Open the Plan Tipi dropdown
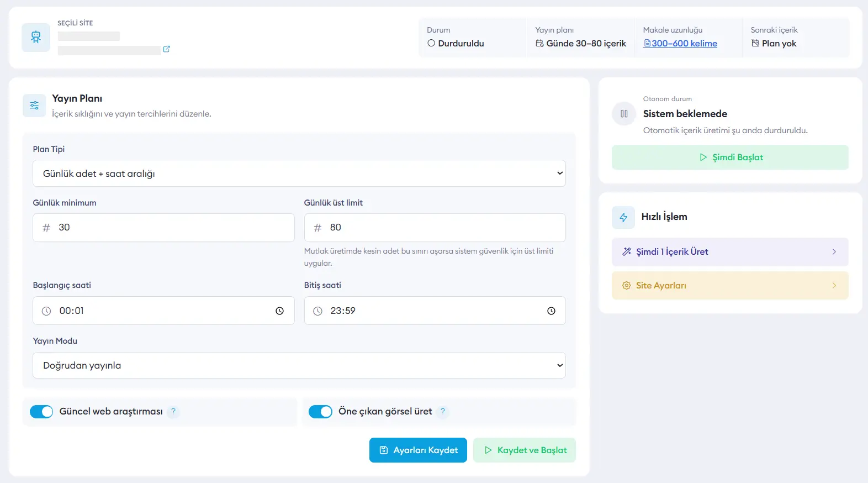The image size is (868, 483). [x=299, y=174]
